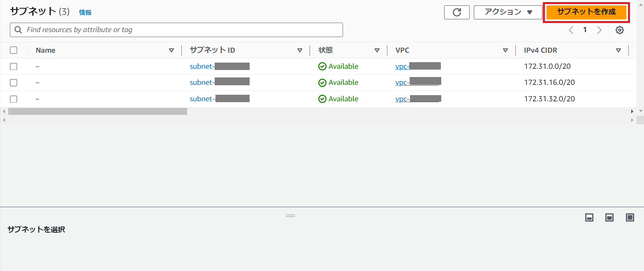Image resolution: width=644 pixels, height=271 pixels.
Task: Click the horizontal table scrollbar thumb
Action: point(97,111)
